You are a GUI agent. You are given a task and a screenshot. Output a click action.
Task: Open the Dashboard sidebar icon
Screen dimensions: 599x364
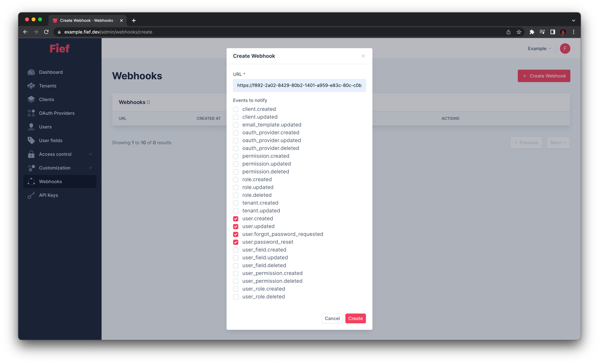click(x=31, y=72)
